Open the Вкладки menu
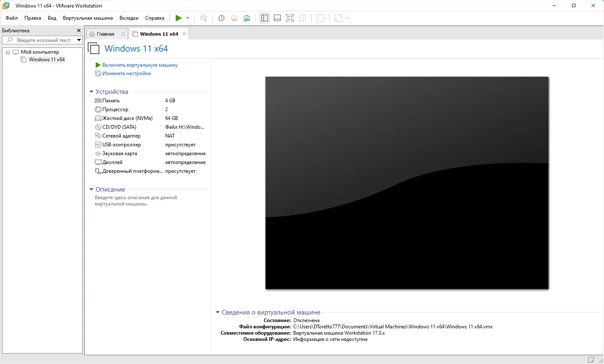Image resolution: width=604 pixels, height=364 pixels. (x=129, y=18)
